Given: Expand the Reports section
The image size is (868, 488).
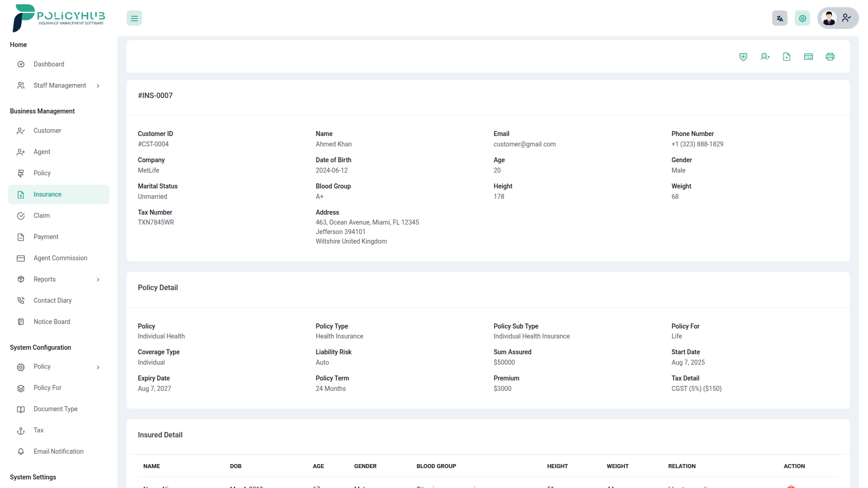Looking at the screenshot, I should (98, 280).
